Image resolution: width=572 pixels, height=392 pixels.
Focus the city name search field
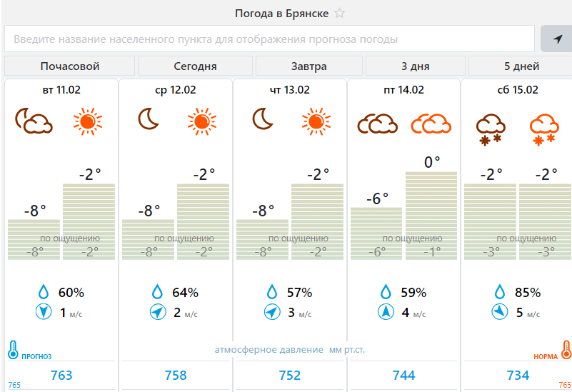270,39
